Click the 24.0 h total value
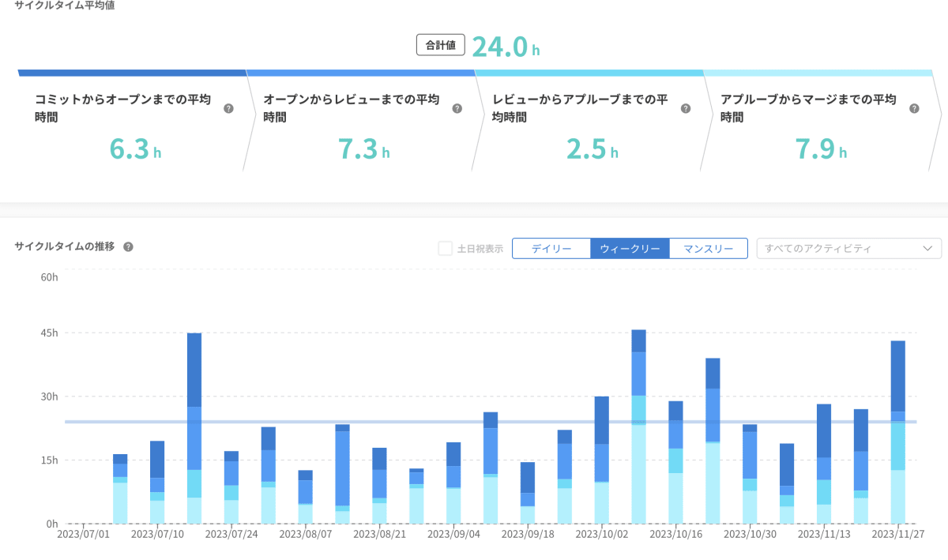Viewport: 948px width, 560px height. coord(506,47)
